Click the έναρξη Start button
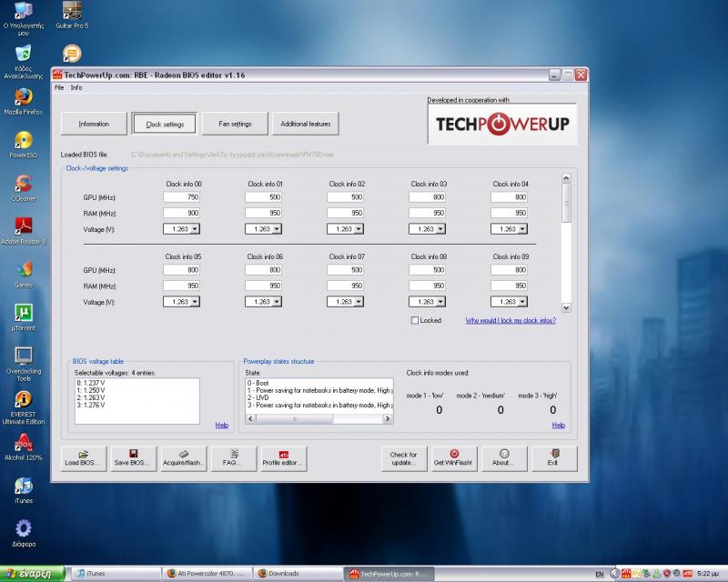The image size is (728, 582). pos(33,574)
